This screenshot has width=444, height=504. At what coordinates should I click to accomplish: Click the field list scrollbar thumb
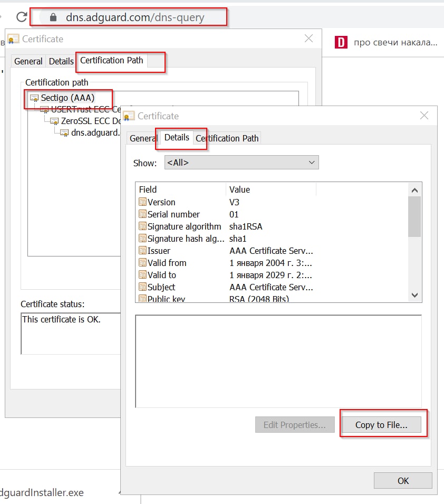click(x=414, y=217)
